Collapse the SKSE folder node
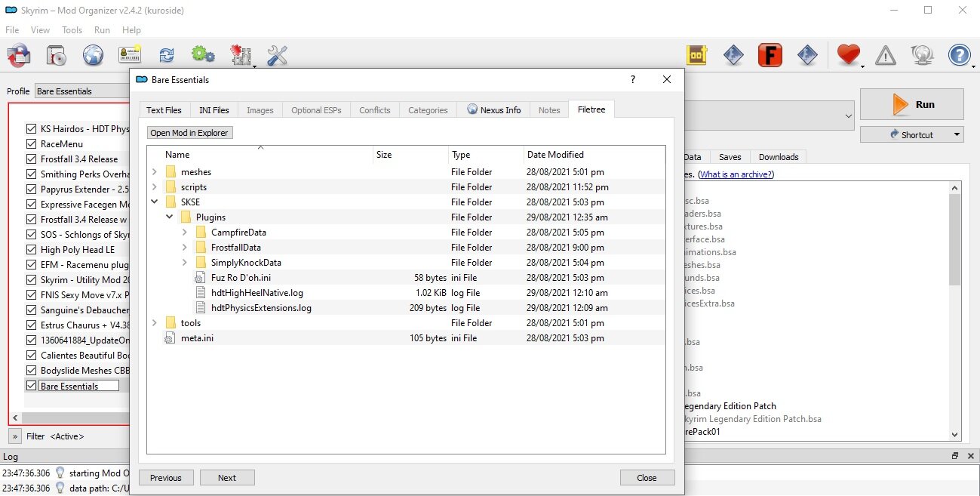Viewport: 980px width, 496px height. (x=155, y=202)
